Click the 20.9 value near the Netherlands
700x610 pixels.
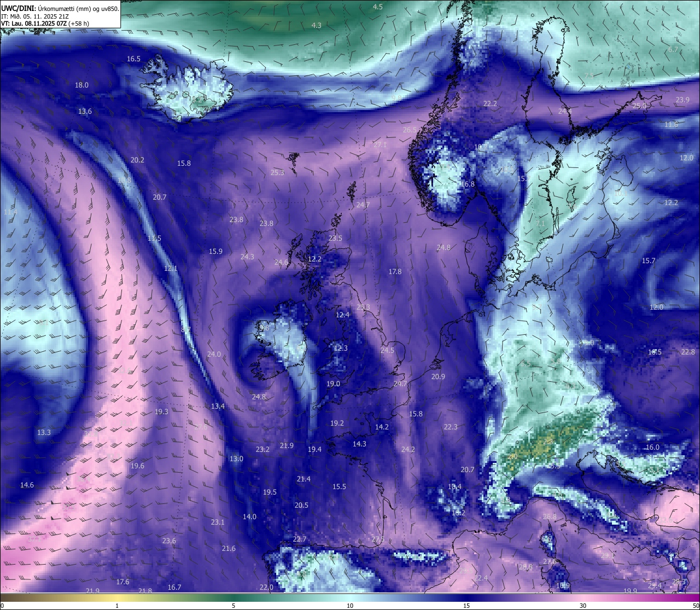[438, 377]
